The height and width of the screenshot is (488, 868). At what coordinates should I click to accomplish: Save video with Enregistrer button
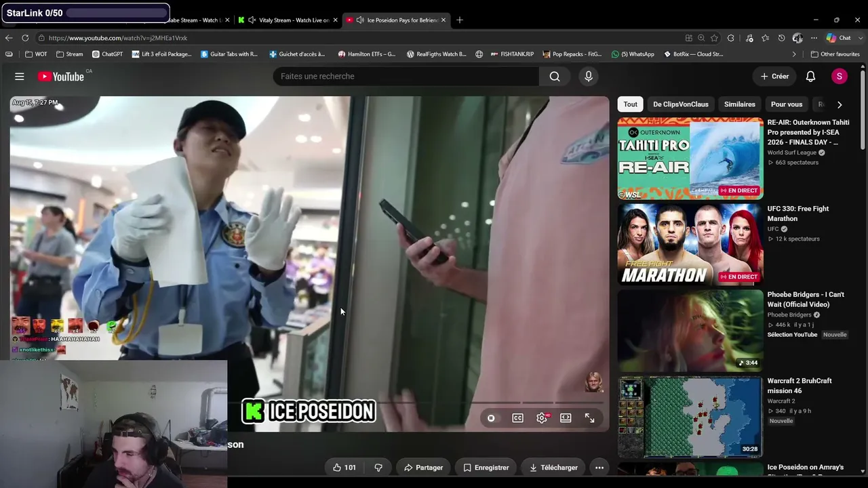486,468
